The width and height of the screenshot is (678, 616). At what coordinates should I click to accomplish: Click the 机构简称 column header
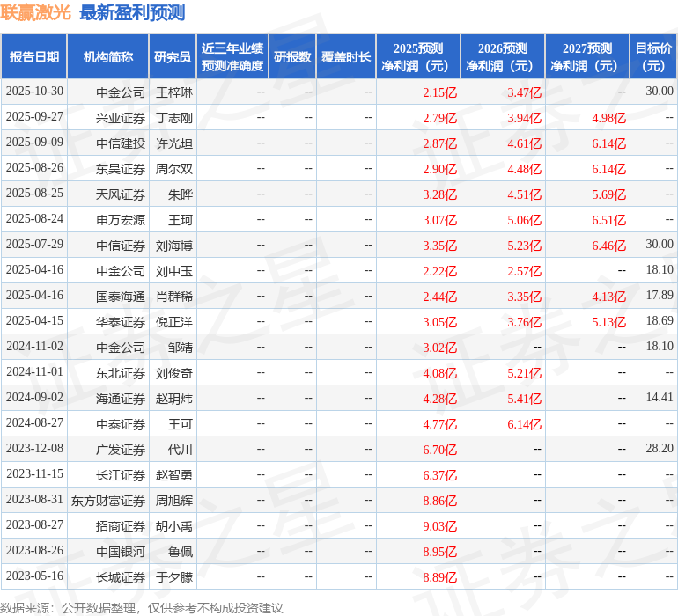click(108, 57)
